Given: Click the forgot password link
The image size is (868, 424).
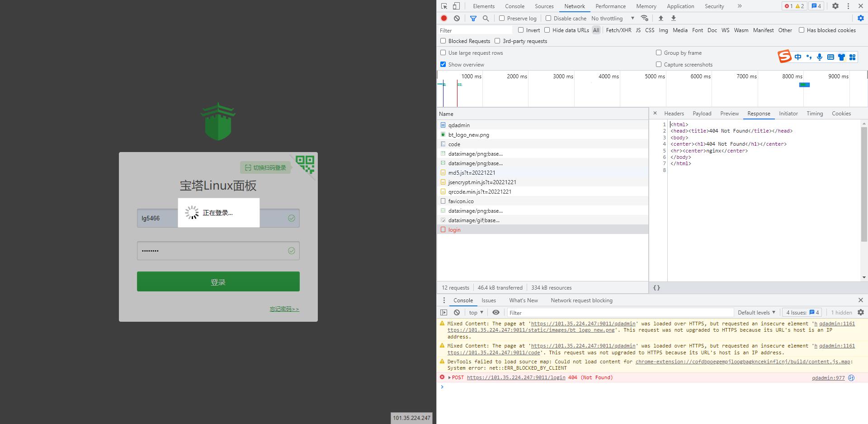Looking at the screenshot, I should (x=284, y=309).
